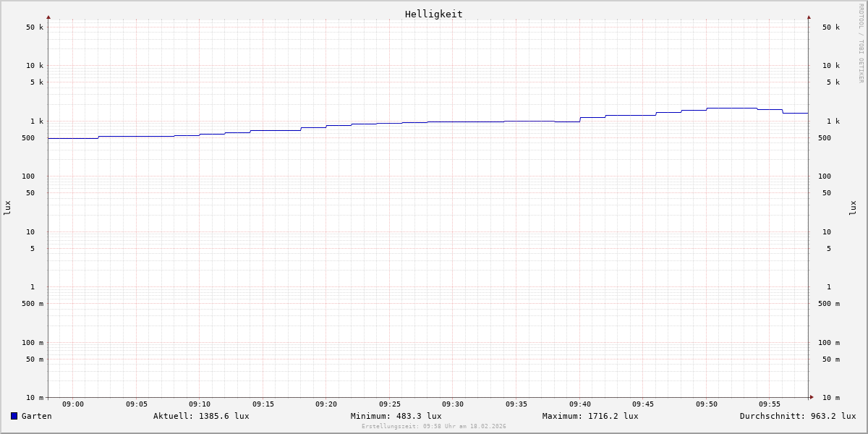This screenshot has width=868, height=434.
Task: Click the blue Garten legend color box
Action: [14, 416]
